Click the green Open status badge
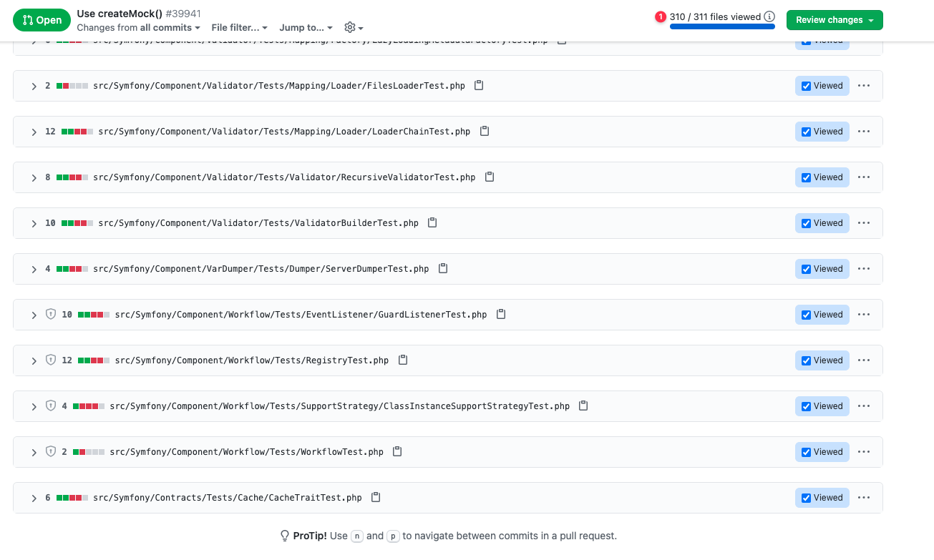This screenshot has height=560, width=934. coord(42,20)
